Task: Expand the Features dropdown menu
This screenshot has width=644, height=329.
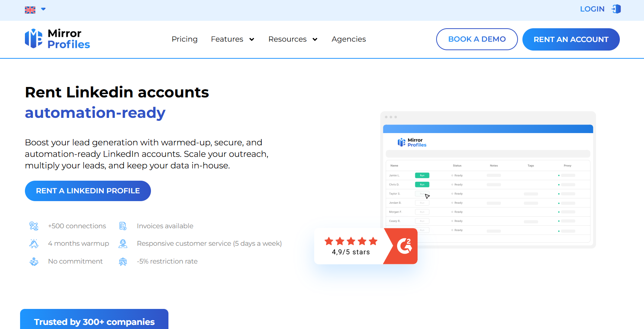Action: [232, 39]
